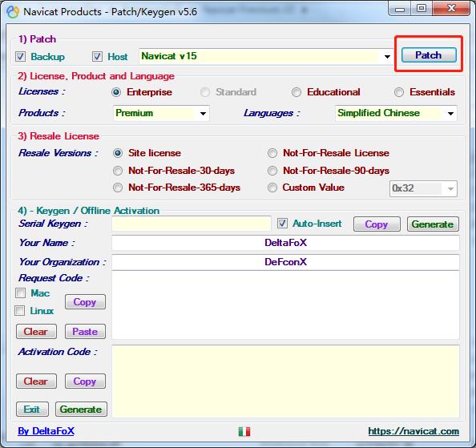The width and height of the screenshot is (476, 448).
Task: Choose Not-For-Resale License option
Action: click(x=272, y=153)
